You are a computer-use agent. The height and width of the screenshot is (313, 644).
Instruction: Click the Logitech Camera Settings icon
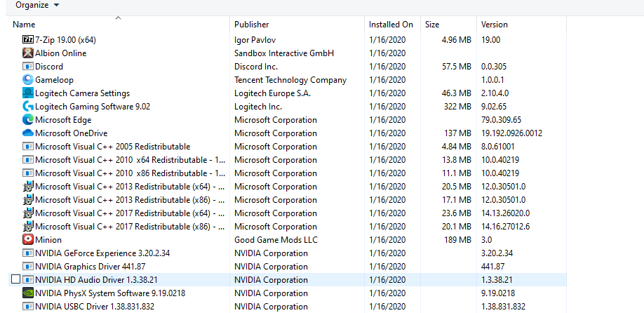27,93
